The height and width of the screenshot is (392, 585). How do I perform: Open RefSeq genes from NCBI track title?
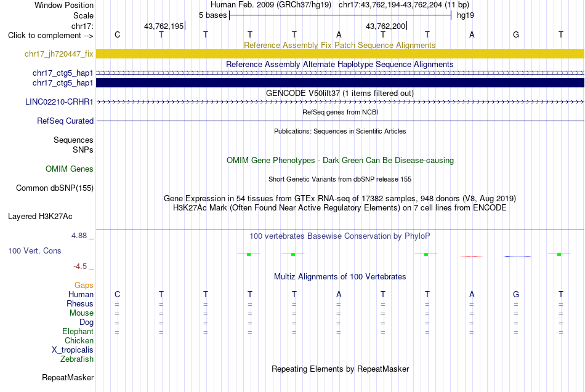click(x=341, y=112)
